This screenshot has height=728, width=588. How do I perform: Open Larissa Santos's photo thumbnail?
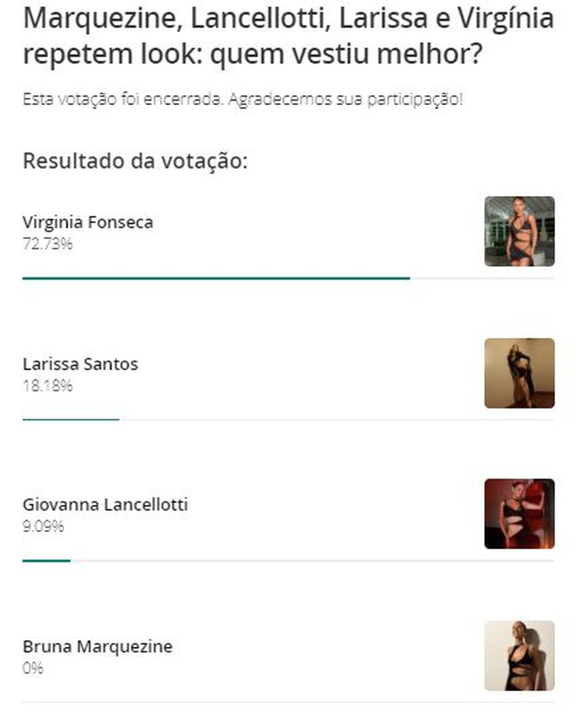(519, 373)
